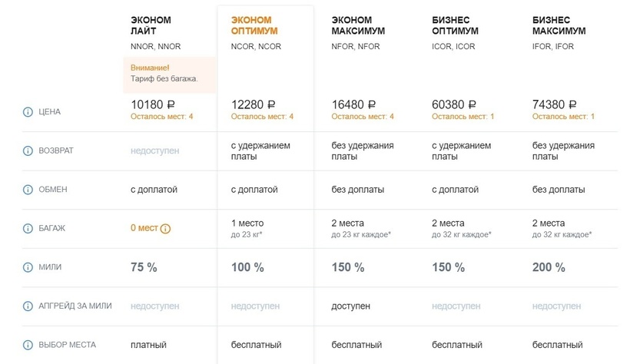Select the 16480 ₽ price

(x=353, y=104)
